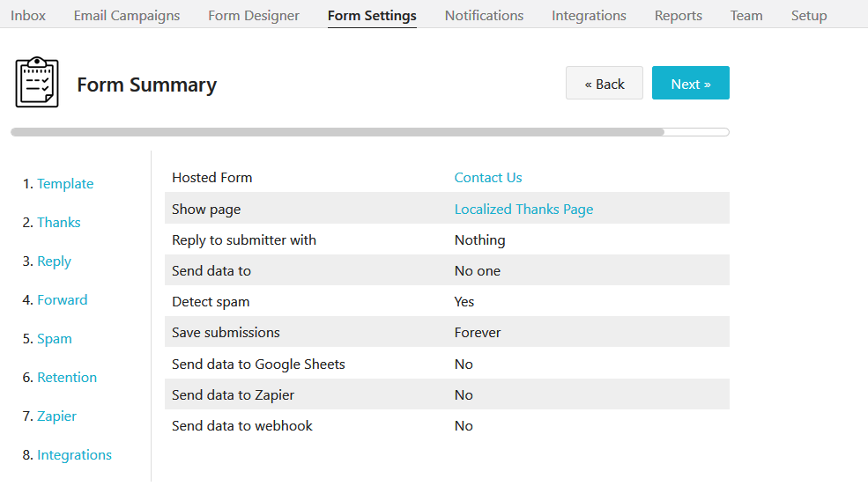The image size is (868, 486).
Task: Open the Reply step link
Action: 54,261
